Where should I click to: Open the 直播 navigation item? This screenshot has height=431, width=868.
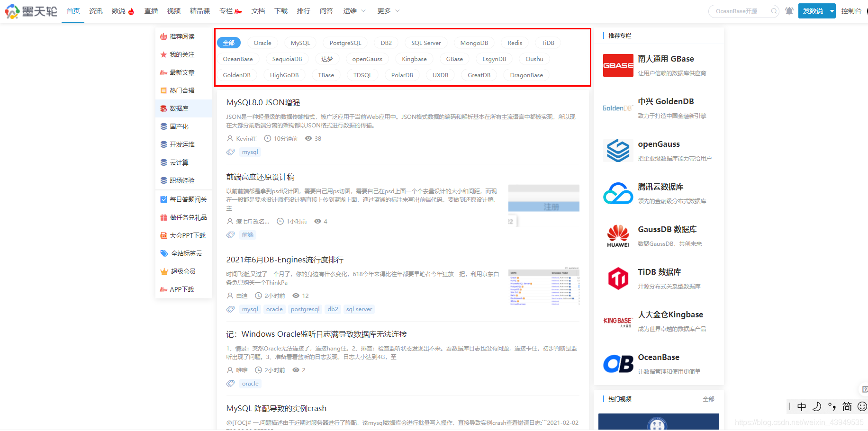pos(151,11)
